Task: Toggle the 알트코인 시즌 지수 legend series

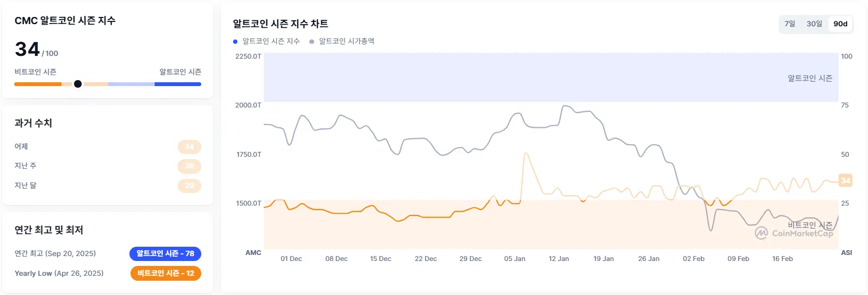Action: coord(271,41)
